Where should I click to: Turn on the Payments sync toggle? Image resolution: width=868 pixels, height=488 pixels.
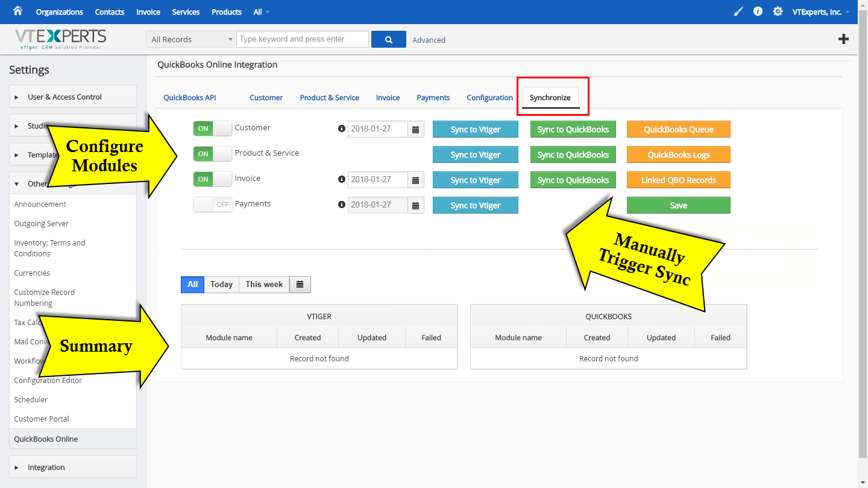212,204
